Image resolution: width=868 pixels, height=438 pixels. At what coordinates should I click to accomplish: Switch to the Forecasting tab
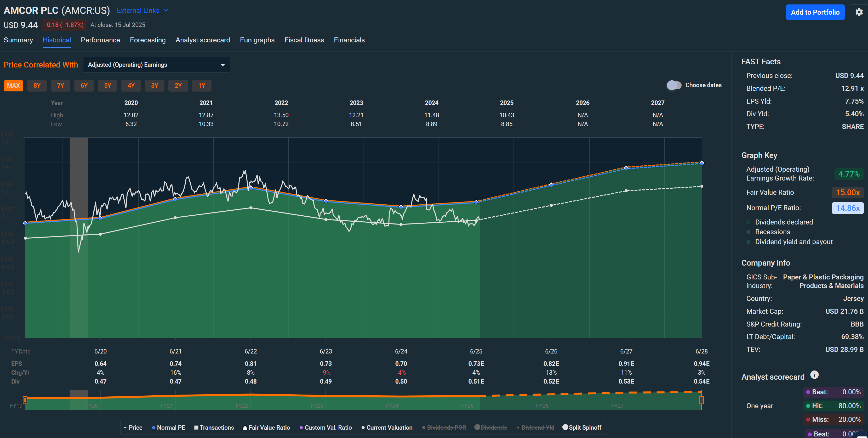[148, 40]
